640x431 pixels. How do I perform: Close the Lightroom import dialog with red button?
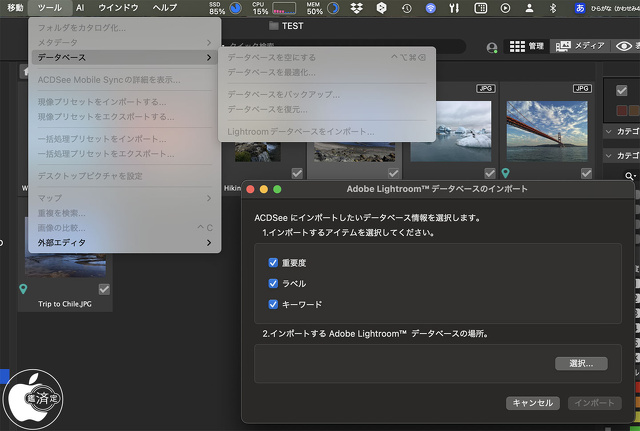point(251,189)
